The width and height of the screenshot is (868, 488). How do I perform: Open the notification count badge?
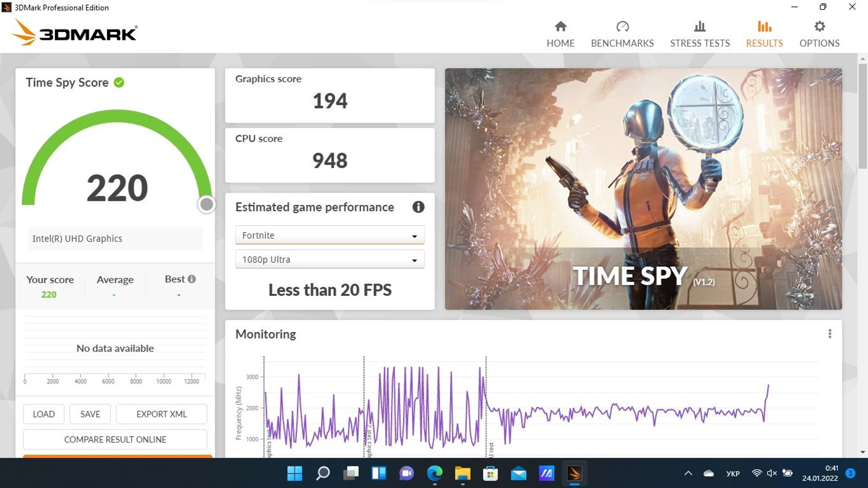click(850, 473)
